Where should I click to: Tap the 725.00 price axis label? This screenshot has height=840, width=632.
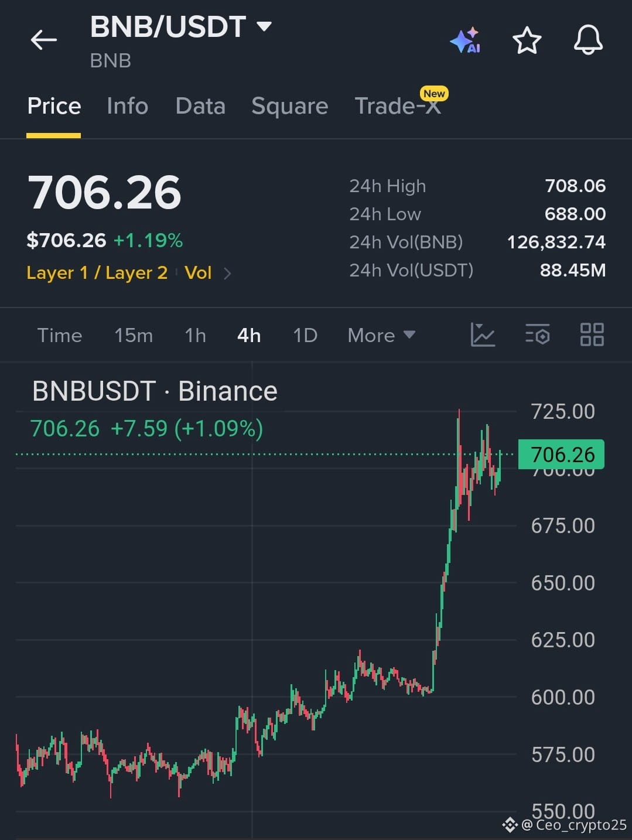pos(563,412)
